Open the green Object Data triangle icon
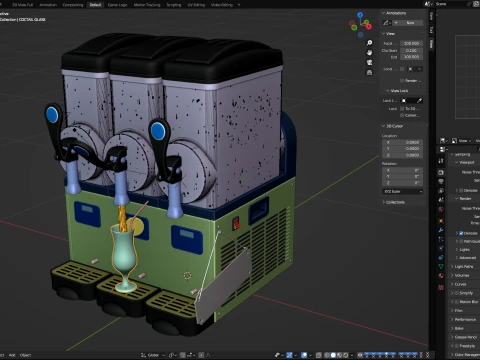 coord(441,266)
